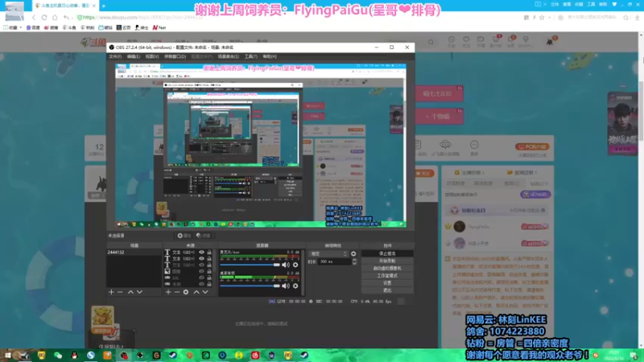Add a new source with the plus icon
644x362 pixels.
(x=168, y=292)
